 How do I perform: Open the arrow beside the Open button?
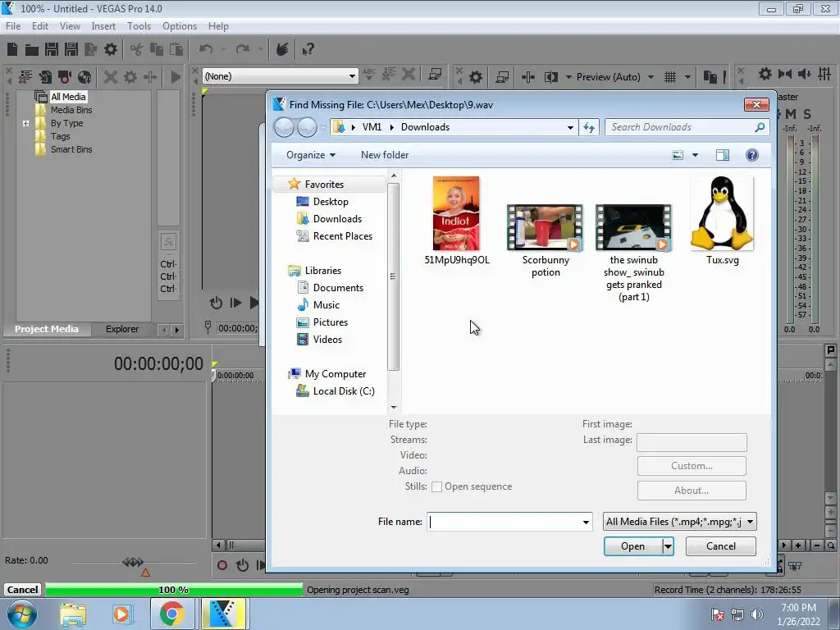(x=668, y=546)
